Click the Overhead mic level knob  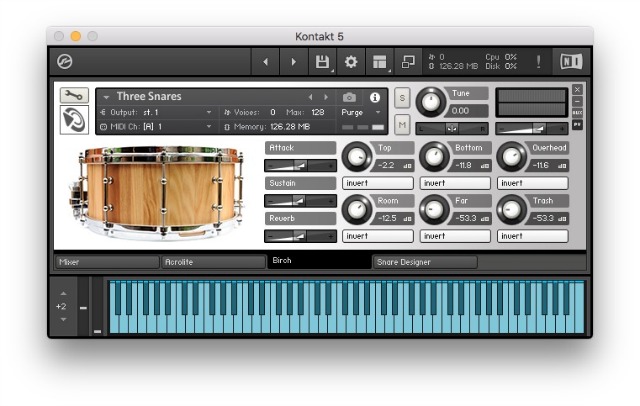[x=511, y=157]
